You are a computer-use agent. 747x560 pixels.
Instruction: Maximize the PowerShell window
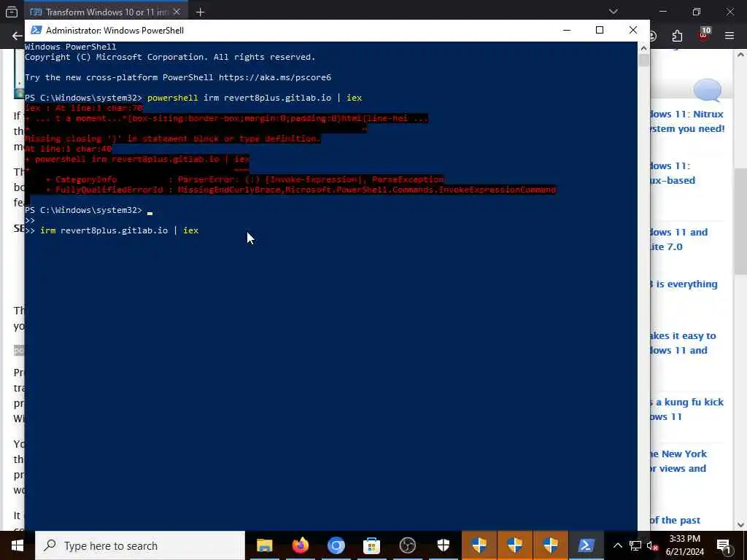(600, 30)
